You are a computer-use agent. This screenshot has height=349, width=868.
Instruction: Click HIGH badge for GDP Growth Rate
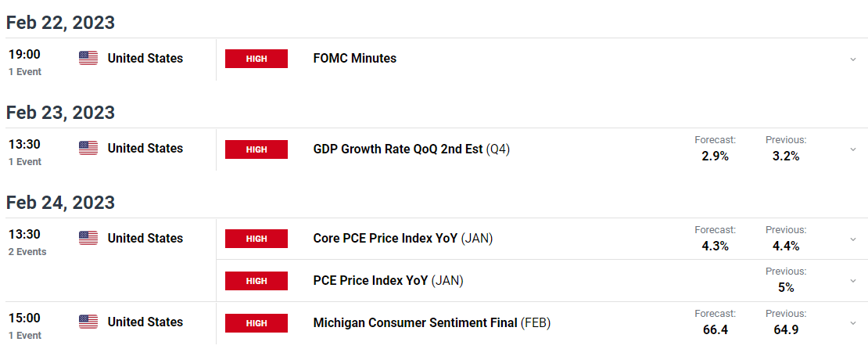(x=256, y=149)
